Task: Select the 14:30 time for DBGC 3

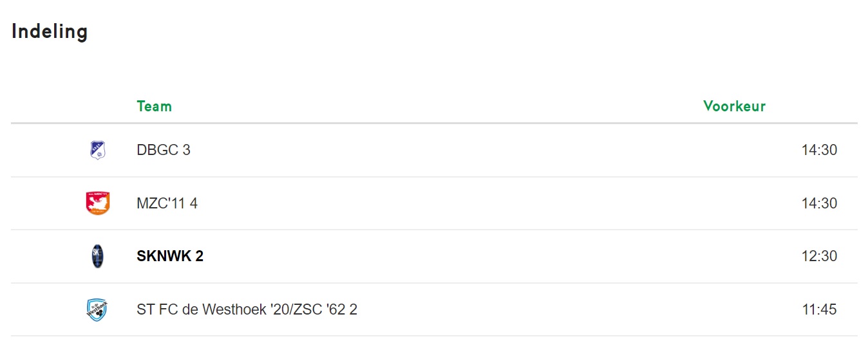Action: (x=819, y=150)
